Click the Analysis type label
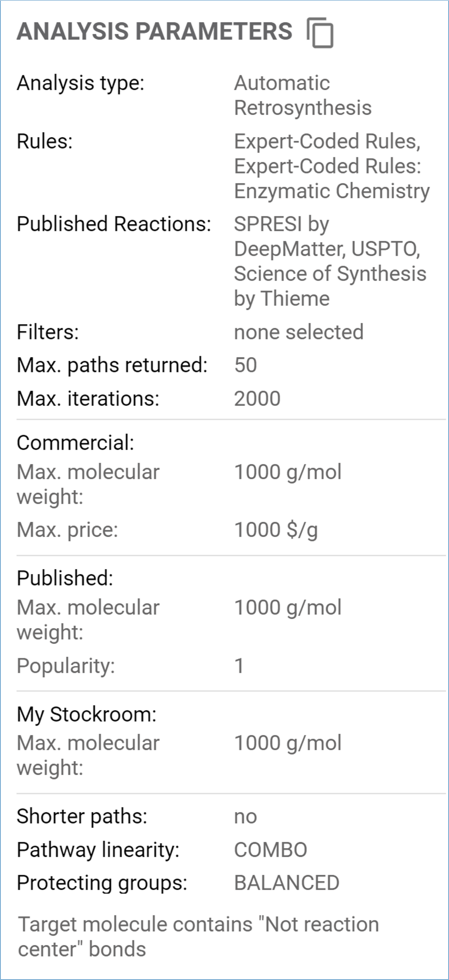 point(81,83)
